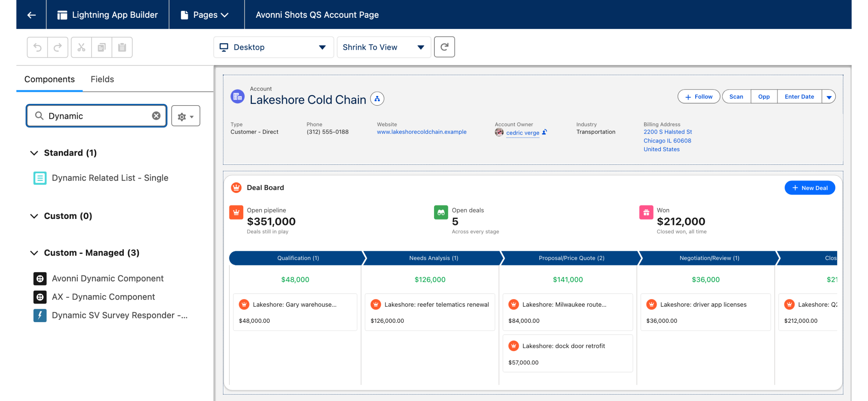Select the Needs Analysis (1) stage
Screen dimensions: 868x401
(433, 258)
